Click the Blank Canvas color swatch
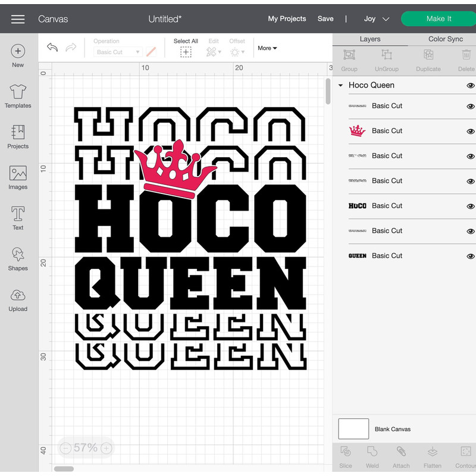Screen dimensions: 476x476 pos(353,428)
